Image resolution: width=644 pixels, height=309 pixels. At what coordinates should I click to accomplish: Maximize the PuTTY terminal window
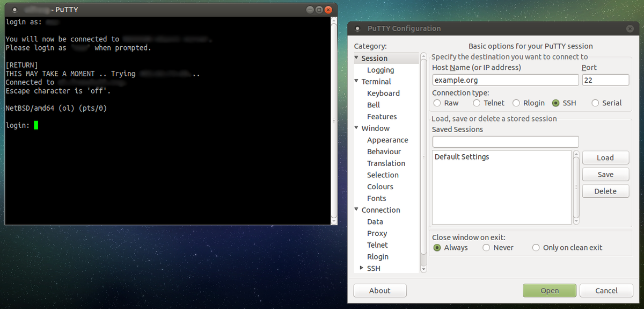coord(319,10)
